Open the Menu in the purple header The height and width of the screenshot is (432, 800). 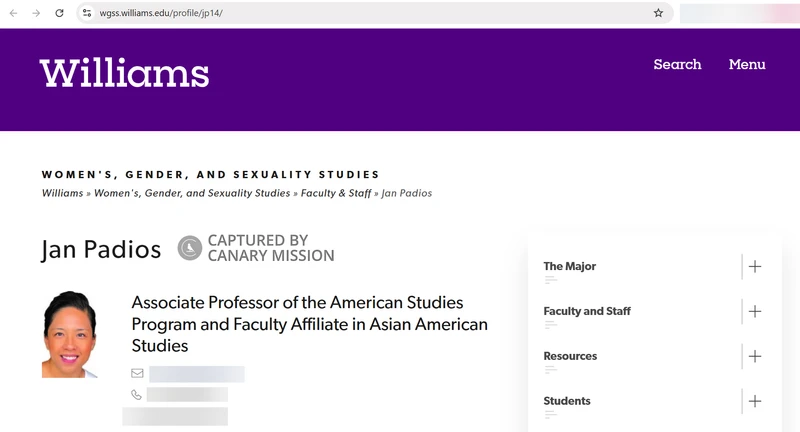coord(747,64)
